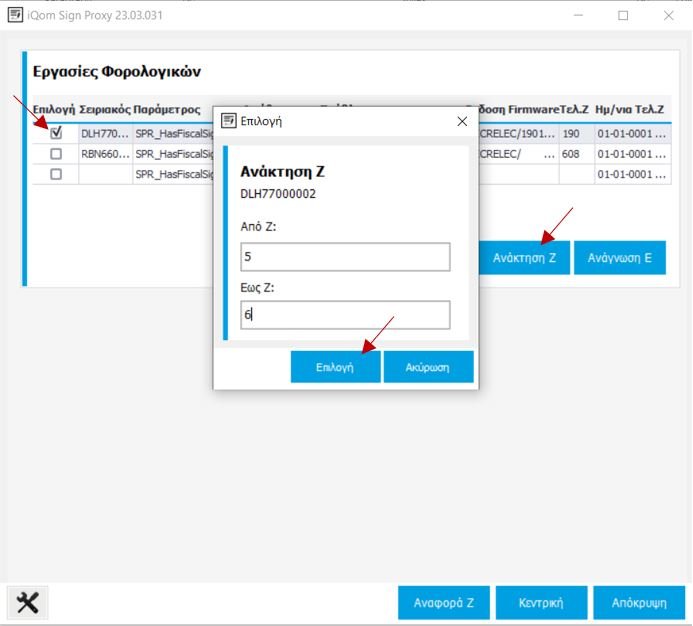693x626 pixels.
Task: Click the Επιλογή dialog title icon
Action: 228,121
